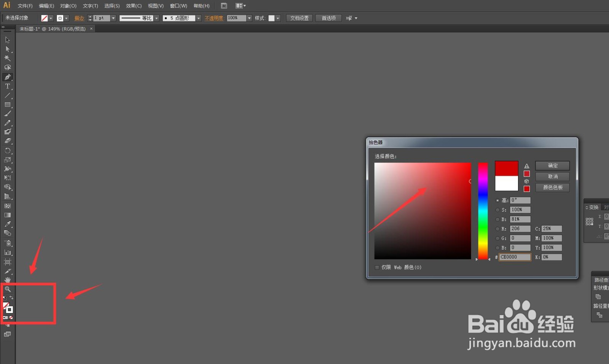
Task: Select the Free Transform tool
Action: 8,178
